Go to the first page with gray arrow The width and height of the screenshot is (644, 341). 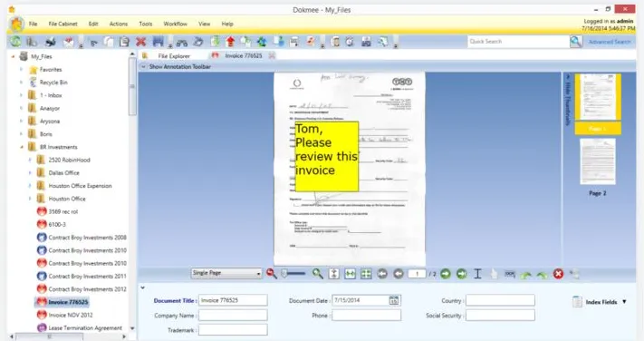point(382,274)
